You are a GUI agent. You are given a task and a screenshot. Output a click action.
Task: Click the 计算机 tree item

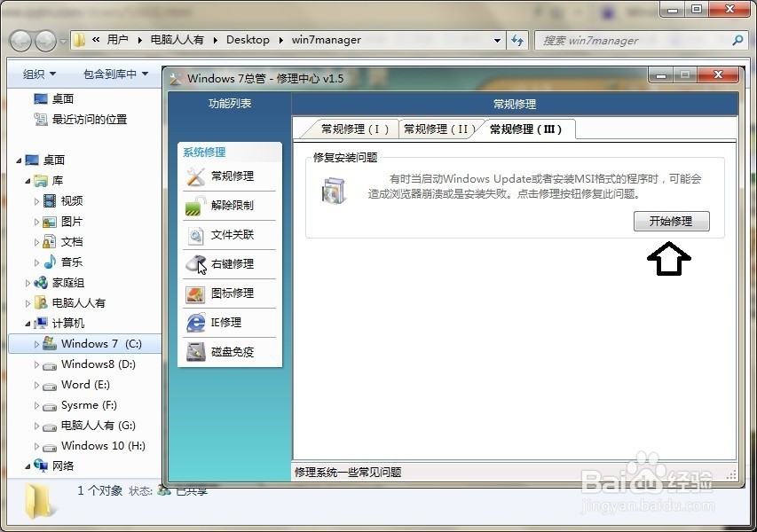pyautogui.click(x=59, y=323)
